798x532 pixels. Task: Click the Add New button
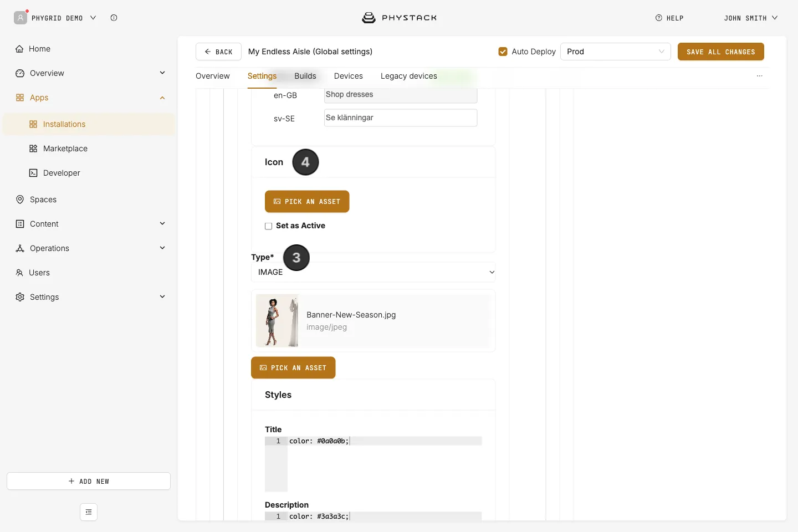(89, 481)
